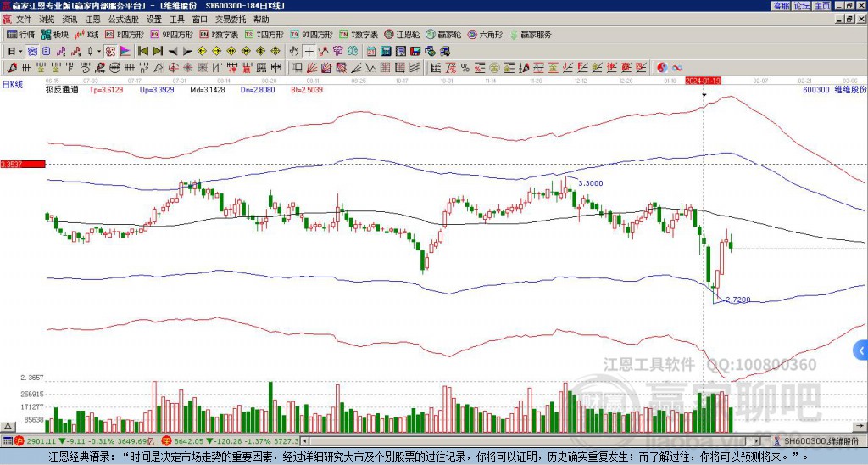Open the 交易委托 menu
This screenshot has height=465, width=868.
[x=231, y=20]
